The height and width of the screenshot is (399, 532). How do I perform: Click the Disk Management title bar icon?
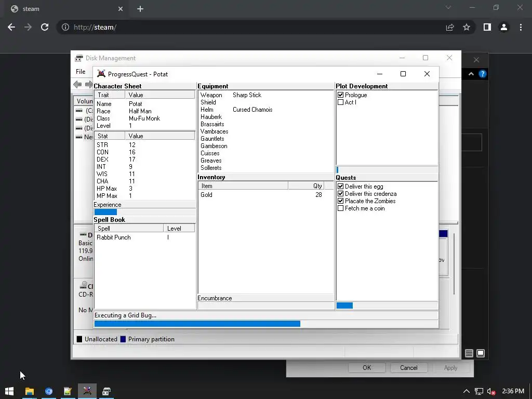pyautogui.click(x=79, y=58)
